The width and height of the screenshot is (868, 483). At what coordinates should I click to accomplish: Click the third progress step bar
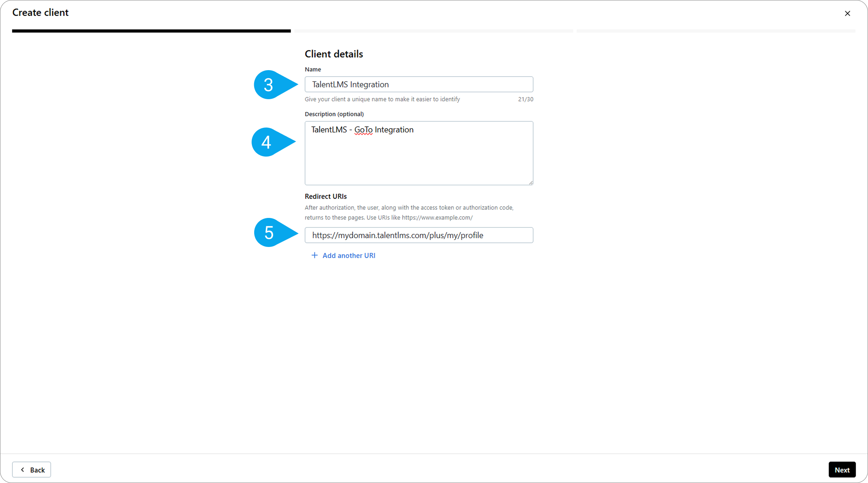coord(716,31)
